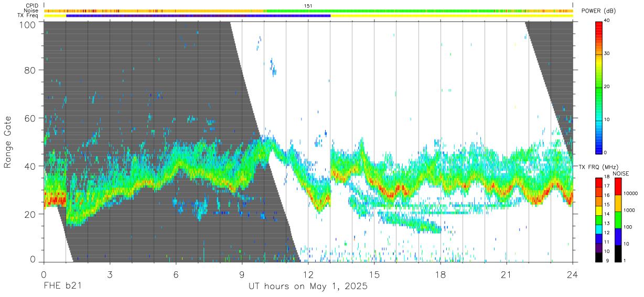Click x-axis tick label 3
Screen dimensions: 644x297
click(109, 274)
